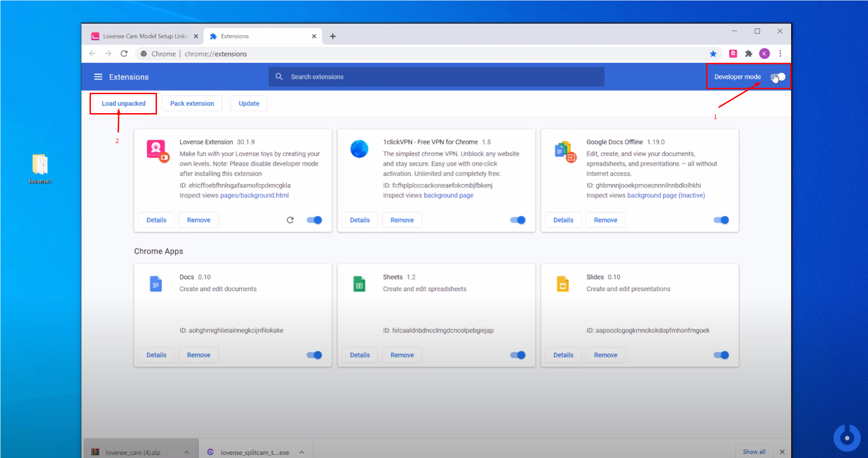Image resolution: width=868 pixels, height=458 pixels.
Task: Open the Chrome three-dot menu
Action: pos(780,54)
